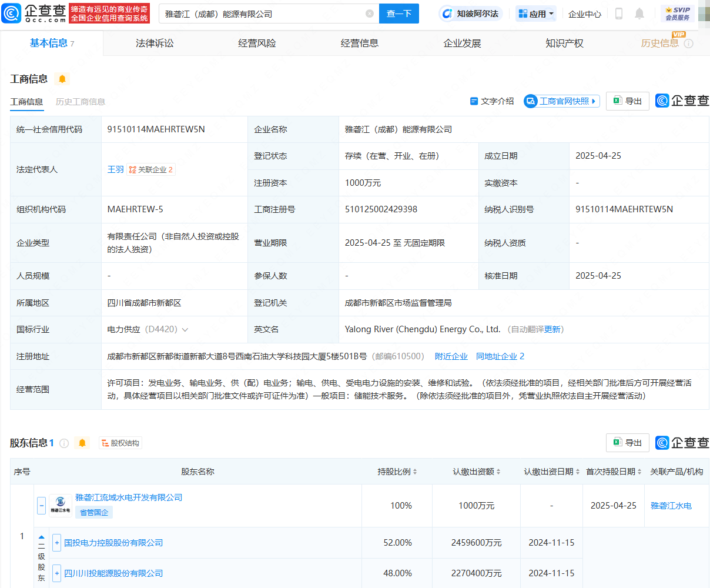Select 历史工商信息 sub-tab

(x=81, y=102)
